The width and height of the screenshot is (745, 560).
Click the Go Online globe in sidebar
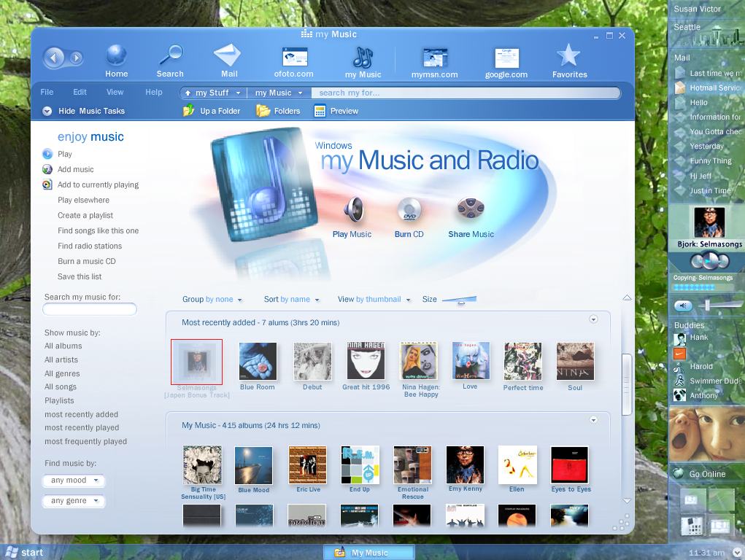tap(679, 473)
